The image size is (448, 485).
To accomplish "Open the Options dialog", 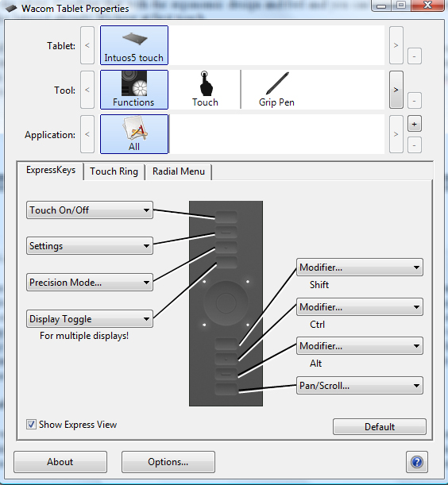I will 168,462.
